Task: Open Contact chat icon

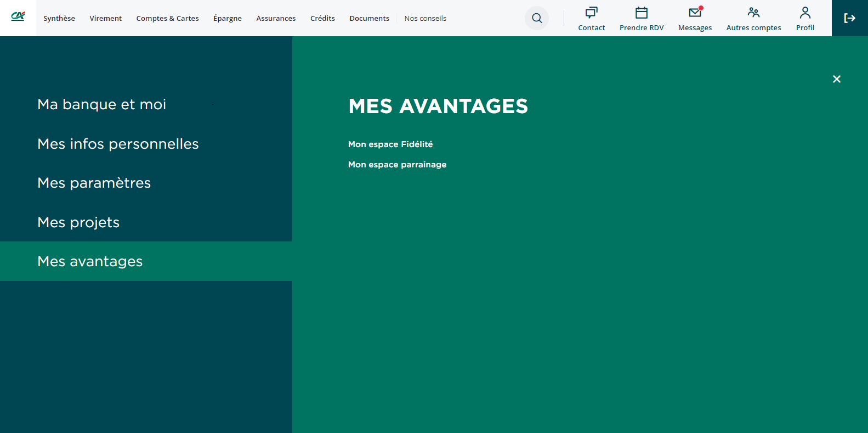Action: click(x=591, y=13)
